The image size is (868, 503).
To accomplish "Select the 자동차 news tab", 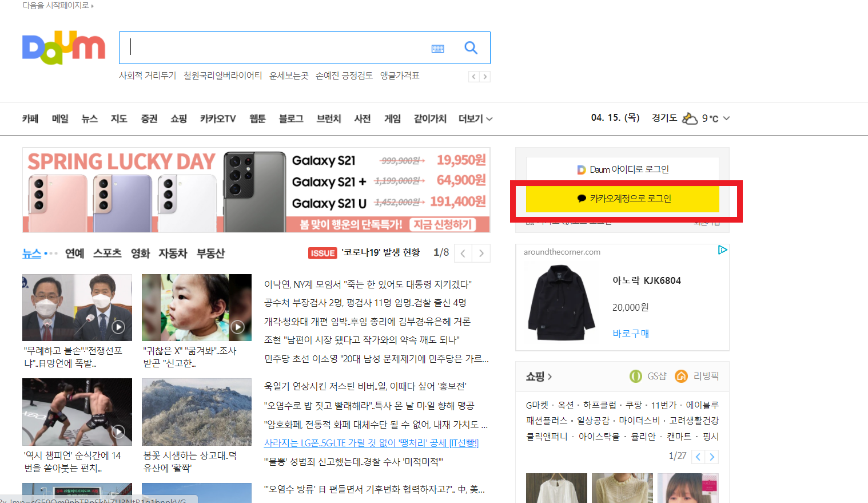I will coord(173,253).
